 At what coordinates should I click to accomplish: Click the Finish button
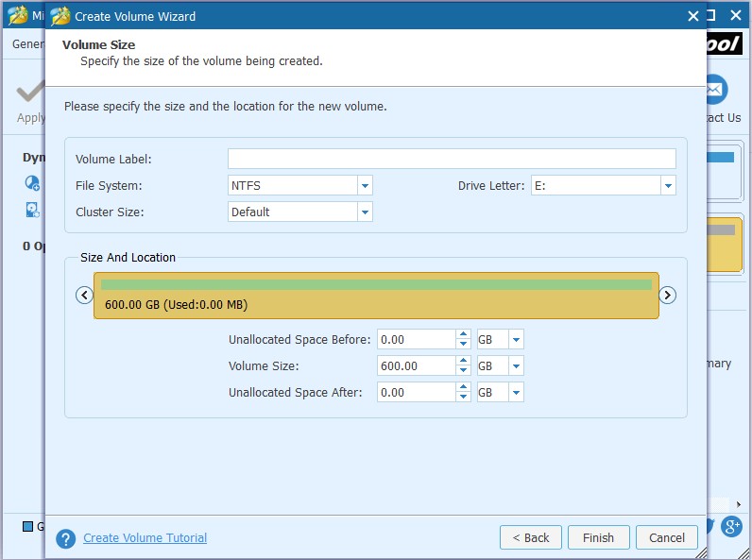598,538
